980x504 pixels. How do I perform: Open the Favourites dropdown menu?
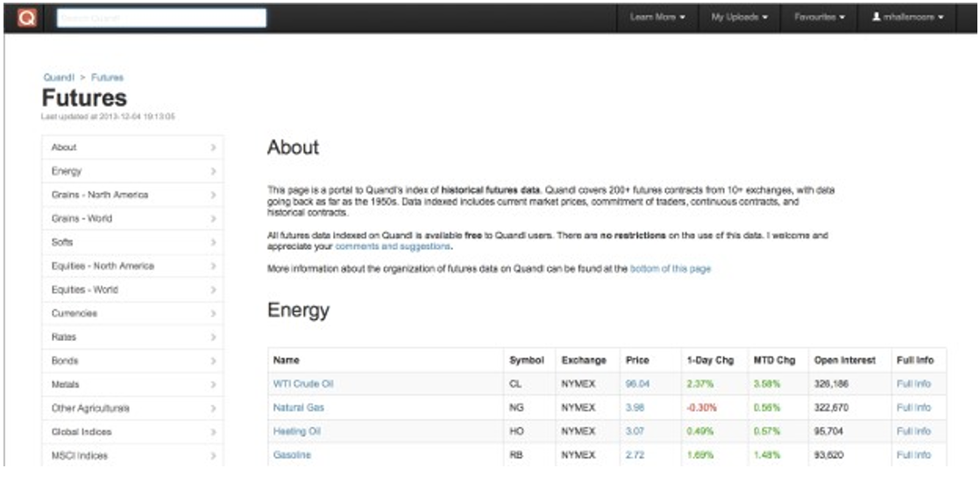point(820,18)
